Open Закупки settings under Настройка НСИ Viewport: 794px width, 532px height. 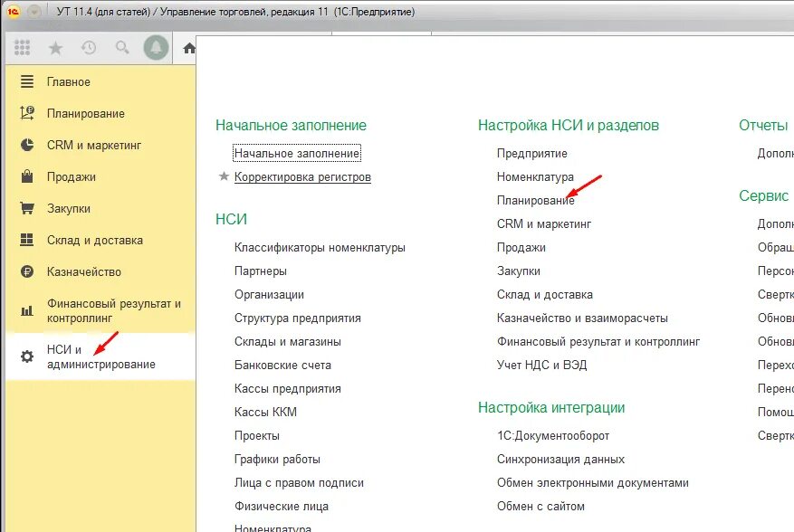pos(519,271)
